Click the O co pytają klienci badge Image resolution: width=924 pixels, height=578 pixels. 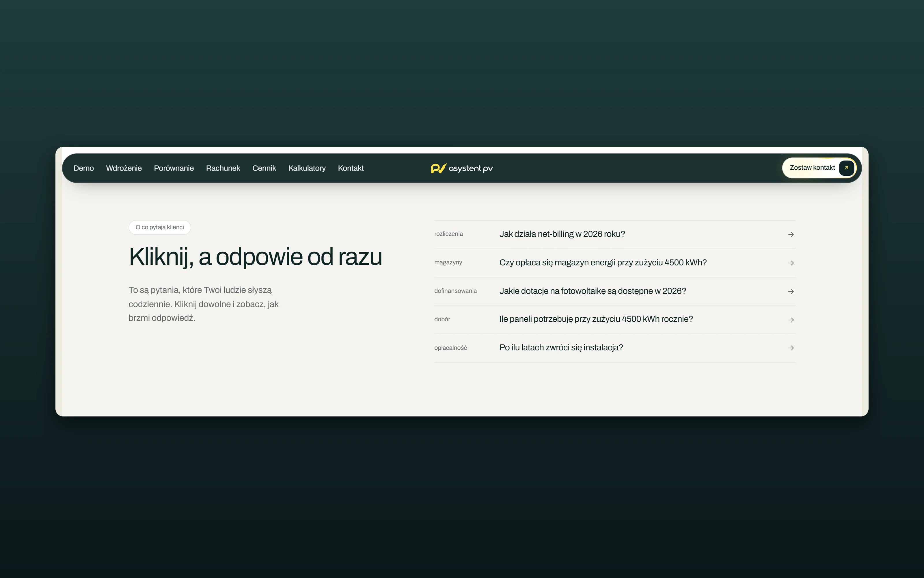(x=160, y=227)
